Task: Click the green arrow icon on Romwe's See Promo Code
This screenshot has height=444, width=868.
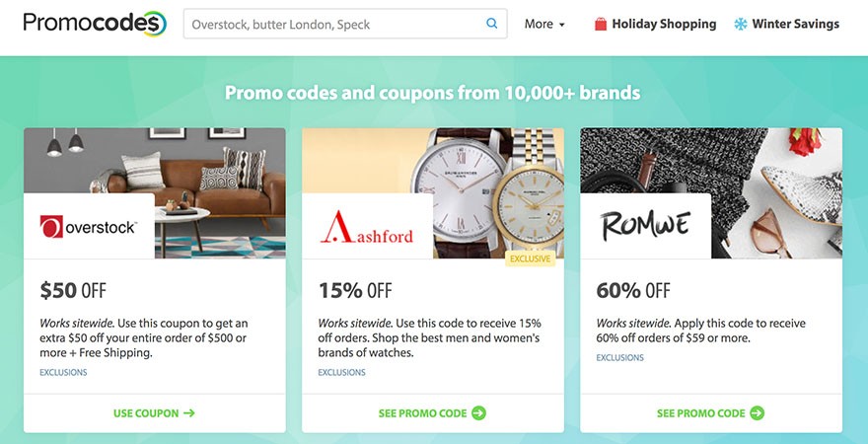Action: coord(758,413)
